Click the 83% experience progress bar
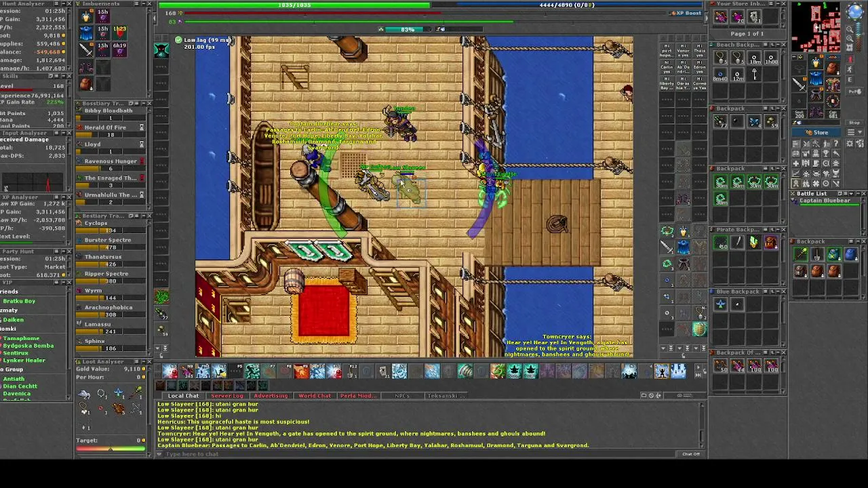 click(408, 29)
